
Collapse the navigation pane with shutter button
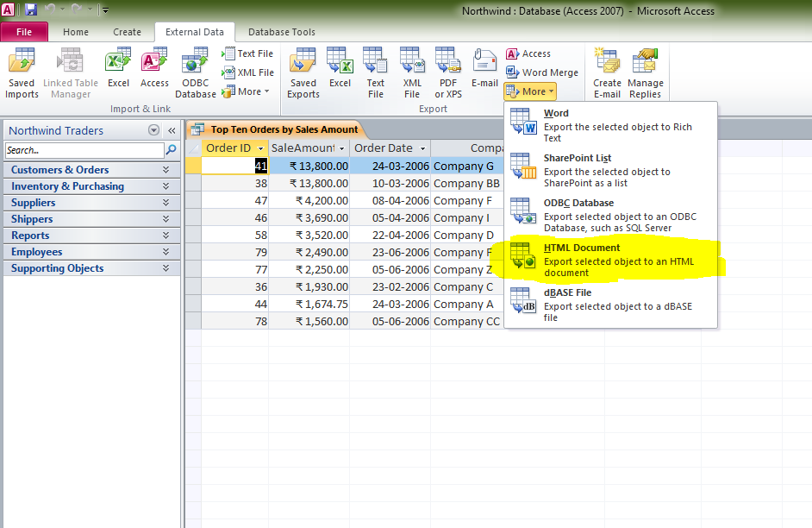[172, 130]
